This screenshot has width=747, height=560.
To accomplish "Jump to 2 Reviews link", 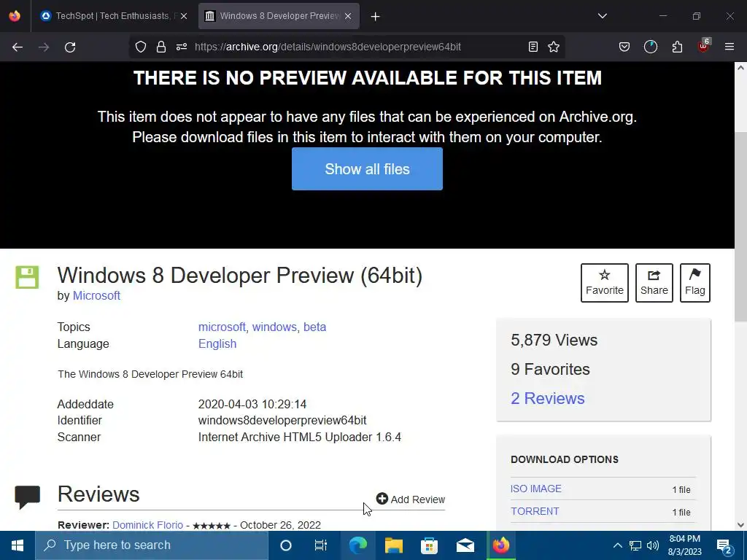I will pyautogui.click(x=548, y=399).
